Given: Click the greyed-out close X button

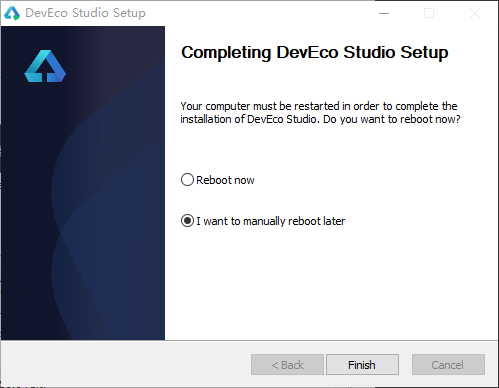Looking at the screenshot, I should pyautogui.click(x=475, y=13).
